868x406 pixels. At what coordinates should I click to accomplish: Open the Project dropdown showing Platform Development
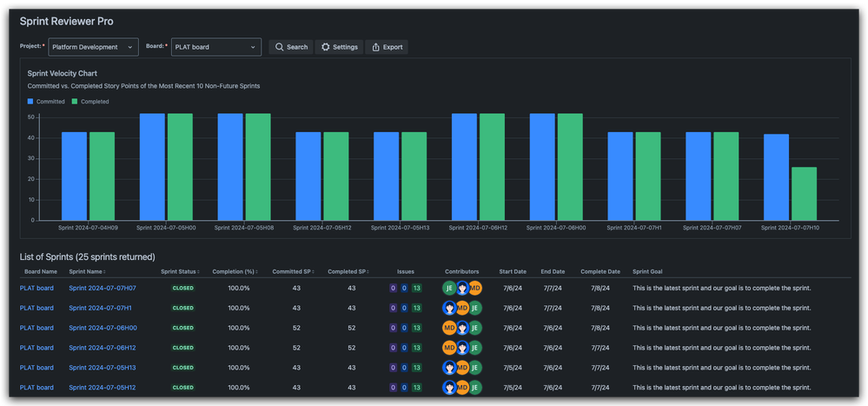(x=94, y=47)
